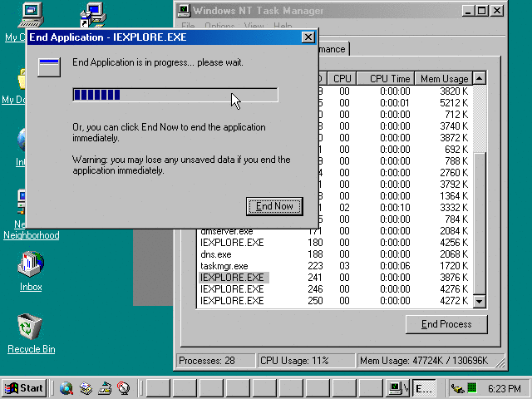Open Task Manager View menu
The width and height of the screenshot is (532, 399).
(254, 26)
